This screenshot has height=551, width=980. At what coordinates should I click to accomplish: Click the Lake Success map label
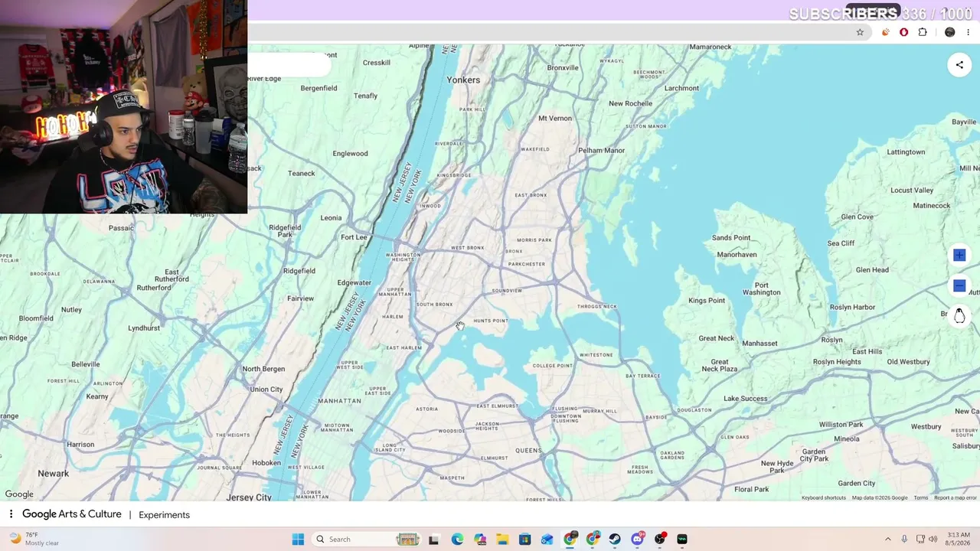tap(746, 399)
